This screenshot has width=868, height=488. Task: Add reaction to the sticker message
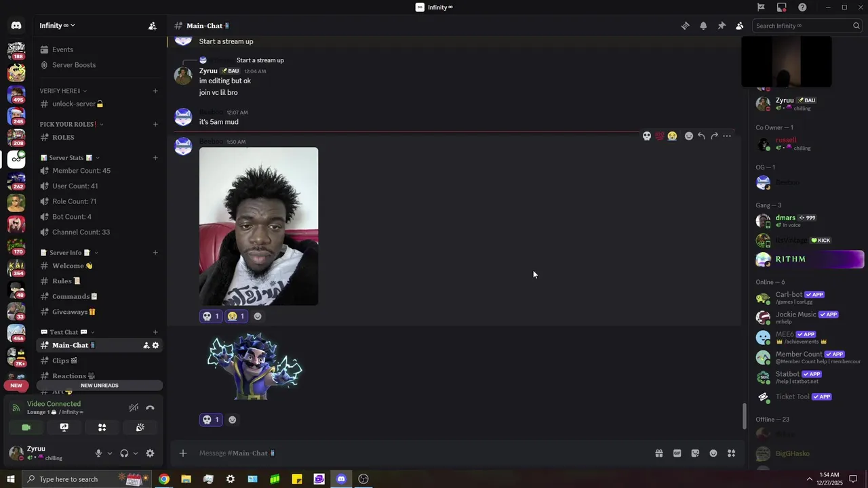point(232,420)
